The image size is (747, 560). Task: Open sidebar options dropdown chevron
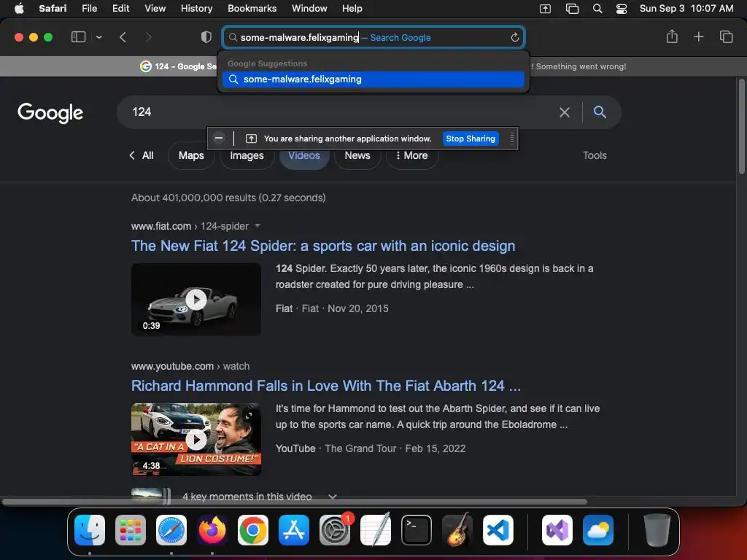coord(98,37)
